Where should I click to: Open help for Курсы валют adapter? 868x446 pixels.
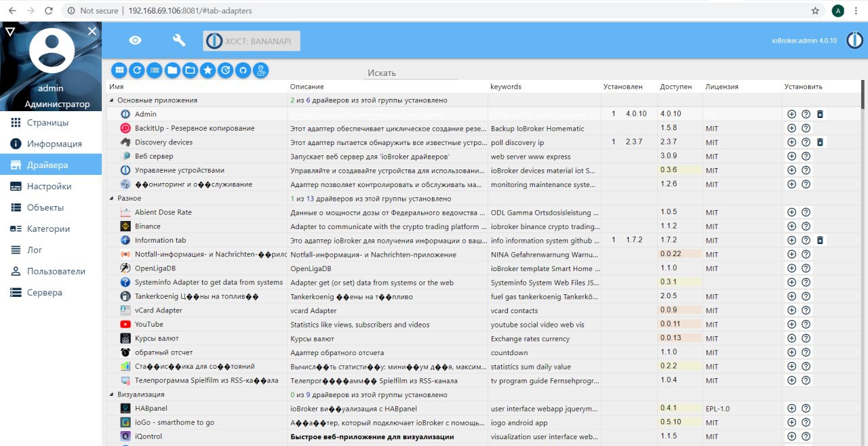[806, 338]
